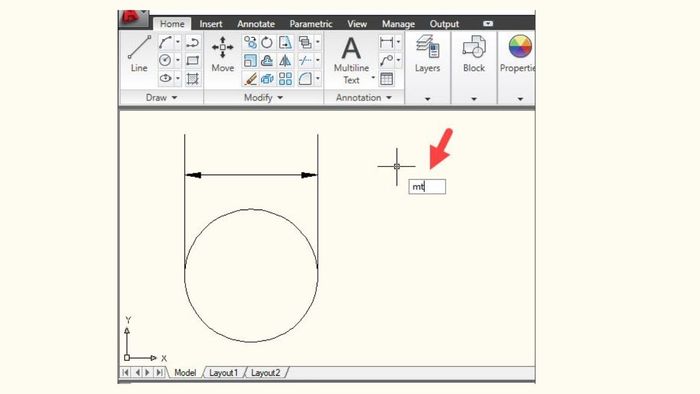Choose the Mirror tool icon

point(285,60)
